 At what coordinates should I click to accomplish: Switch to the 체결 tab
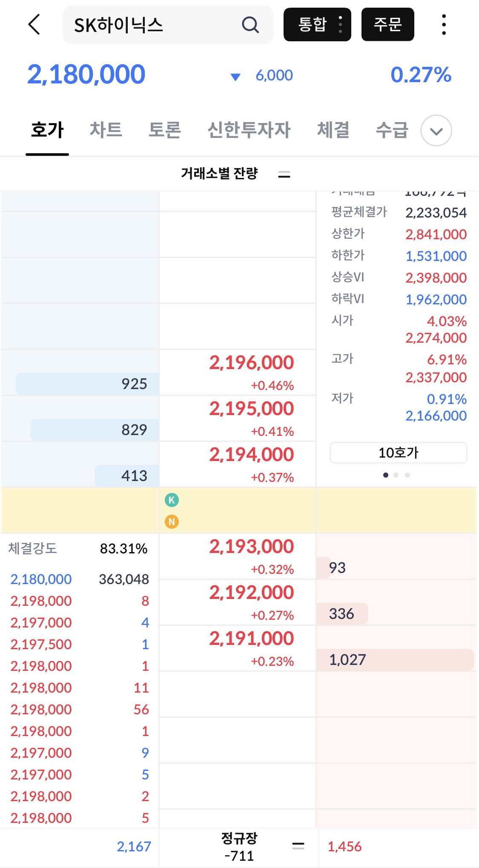pyautogui.click(x=333, y=130)
